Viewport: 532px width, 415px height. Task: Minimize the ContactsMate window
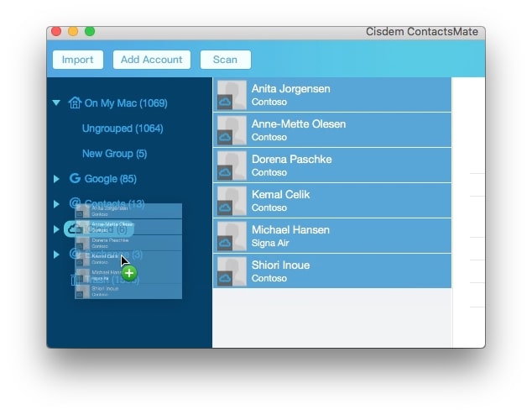tap(73, 32)
